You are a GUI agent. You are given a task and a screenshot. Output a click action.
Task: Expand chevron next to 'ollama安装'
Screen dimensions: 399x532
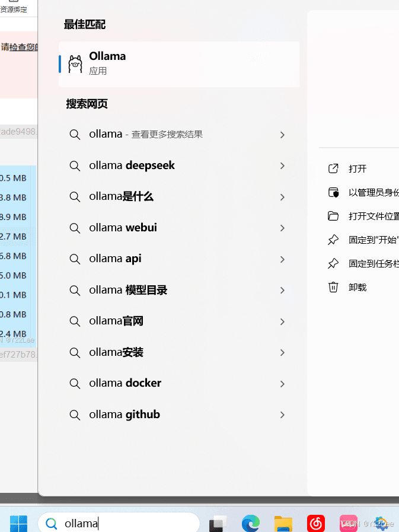[282, 352]
